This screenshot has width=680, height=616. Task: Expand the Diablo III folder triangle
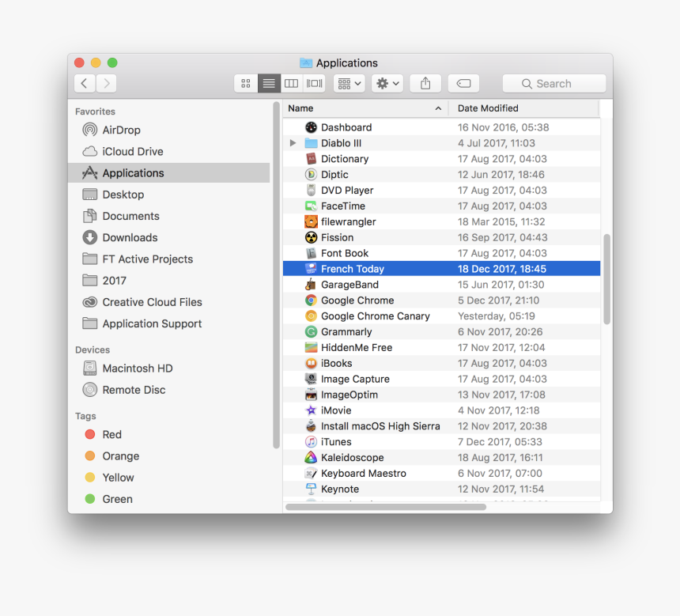click(293, 142)
